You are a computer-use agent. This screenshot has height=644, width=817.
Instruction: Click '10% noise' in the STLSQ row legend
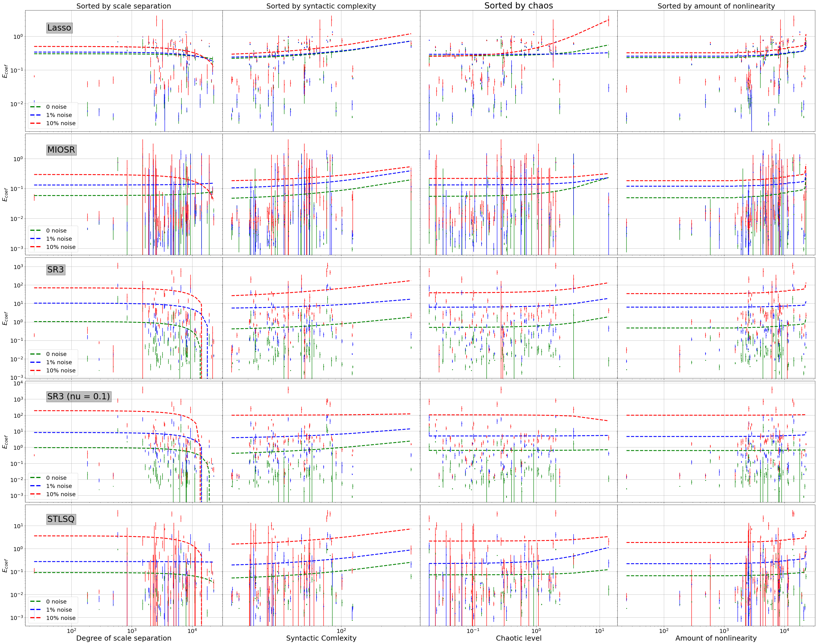coord(61,618)
